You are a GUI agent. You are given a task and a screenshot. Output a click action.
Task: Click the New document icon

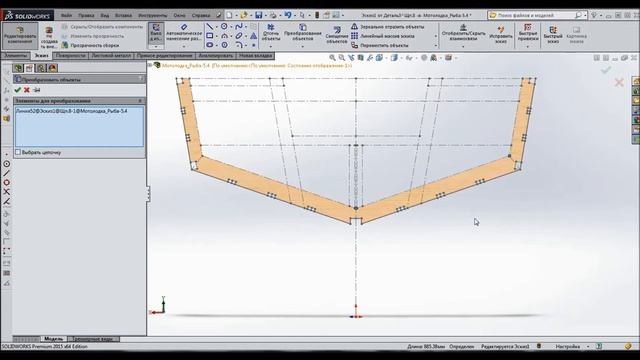pyautogui.click(x=229, y=15)
